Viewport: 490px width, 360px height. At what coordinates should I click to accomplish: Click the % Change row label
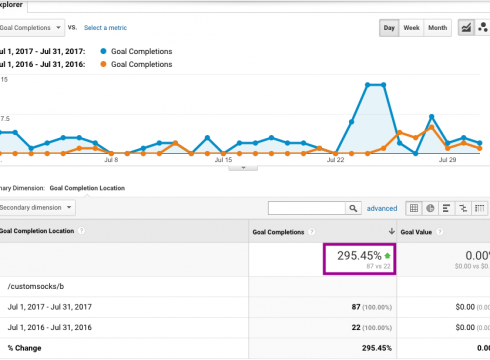(25, 348)
